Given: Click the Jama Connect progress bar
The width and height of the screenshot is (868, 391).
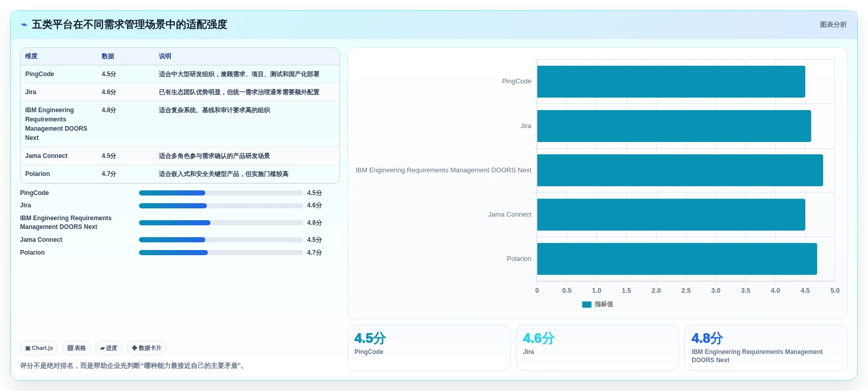Looking at the screenshot, I should tap(221, 240).
